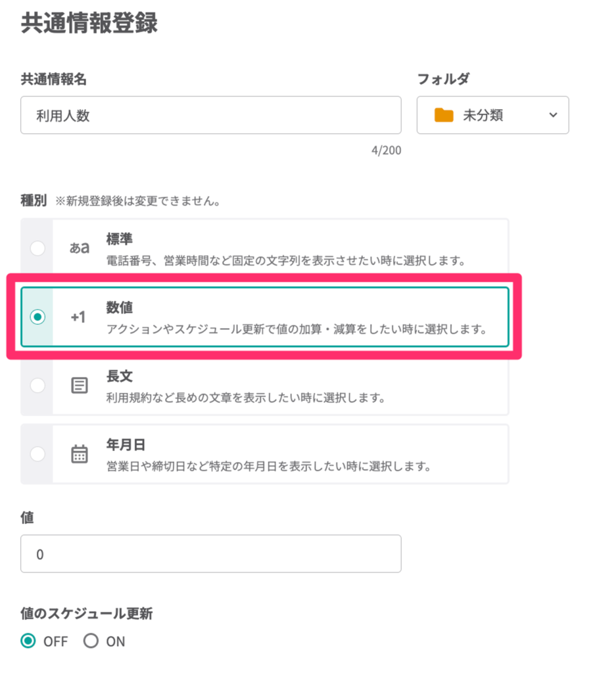Image resolution: width=616 pixels, height=673 pixels.
Task: Click the '+1' numeric type icon
Action: click(79, 317)
